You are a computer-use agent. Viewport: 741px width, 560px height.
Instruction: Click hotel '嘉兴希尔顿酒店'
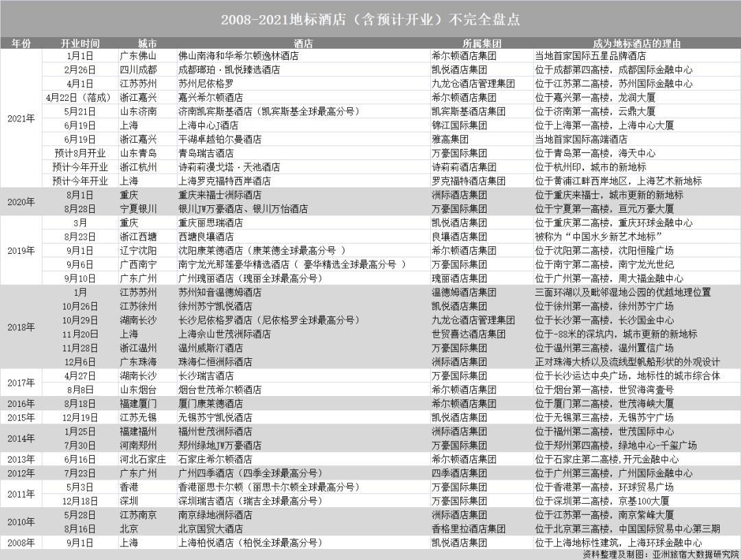pos(211,98)
